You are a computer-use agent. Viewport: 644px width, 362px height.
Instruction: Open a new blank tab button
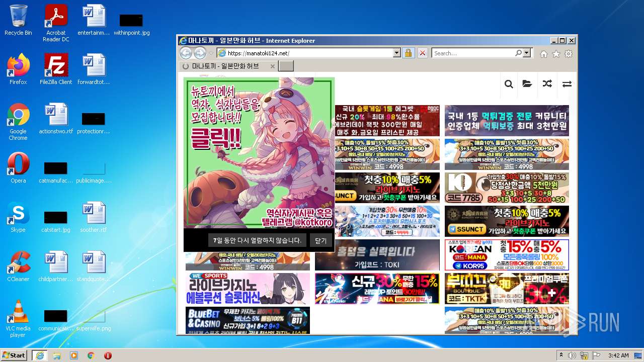click(286, 66)
